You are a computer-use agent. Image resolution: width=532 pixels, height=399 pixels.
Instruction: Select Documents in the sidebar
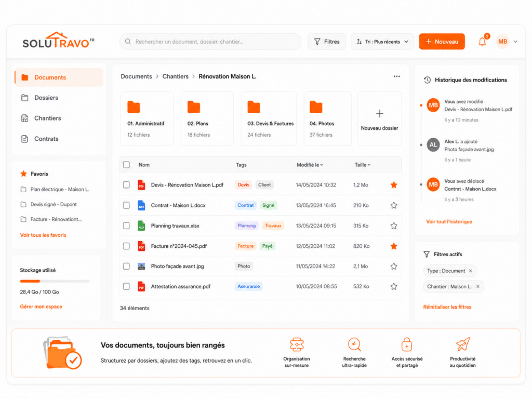click(59, 77)
